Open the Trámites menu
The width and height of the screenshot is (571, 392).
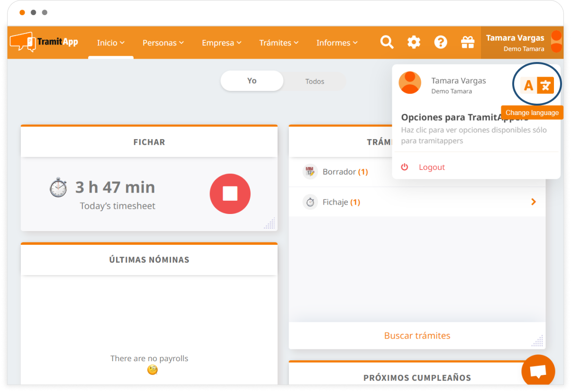279,43
